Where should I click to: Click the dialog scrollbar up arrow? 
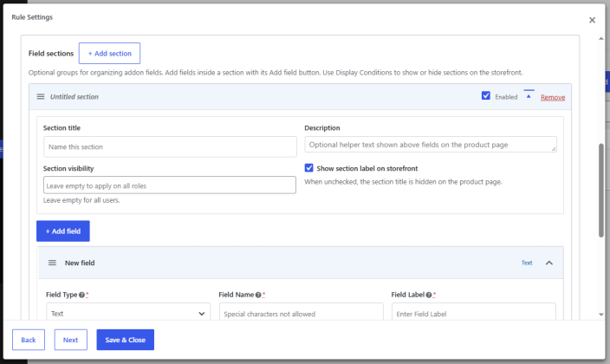coord(601,38)
